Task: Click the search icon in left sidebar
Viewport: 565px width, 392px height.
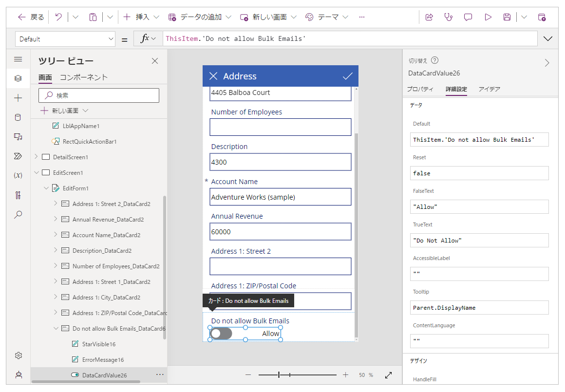Action: pyautogui.click(x=18, y=214)
